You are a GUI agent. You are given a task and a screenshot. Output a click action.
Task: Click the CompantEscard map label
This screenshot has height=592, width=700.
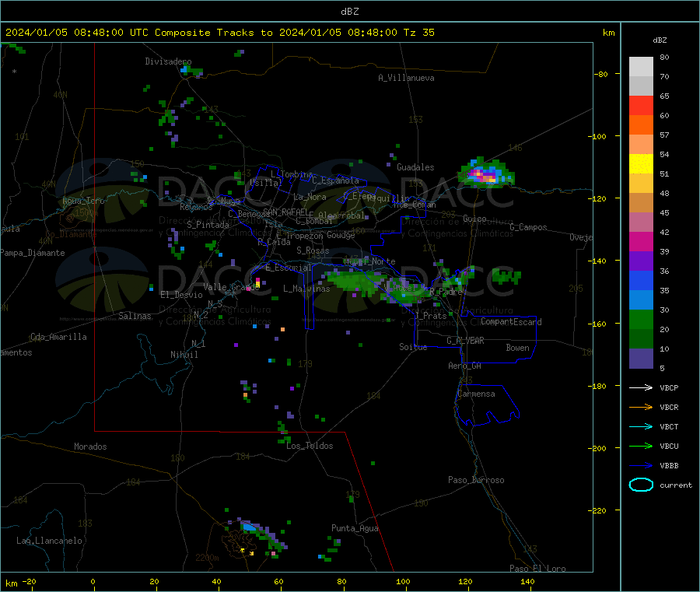[x=511, y=322]
